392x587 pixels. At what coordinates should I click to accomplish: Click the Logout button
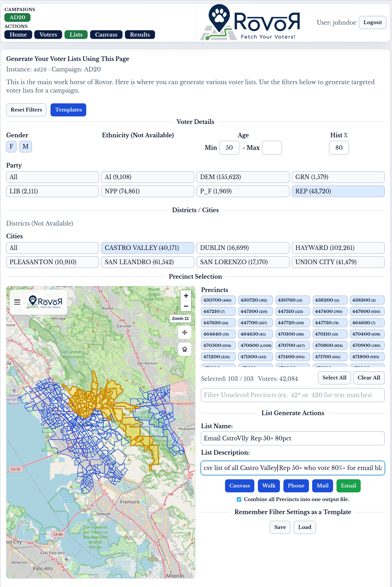(x=373, y=23)
